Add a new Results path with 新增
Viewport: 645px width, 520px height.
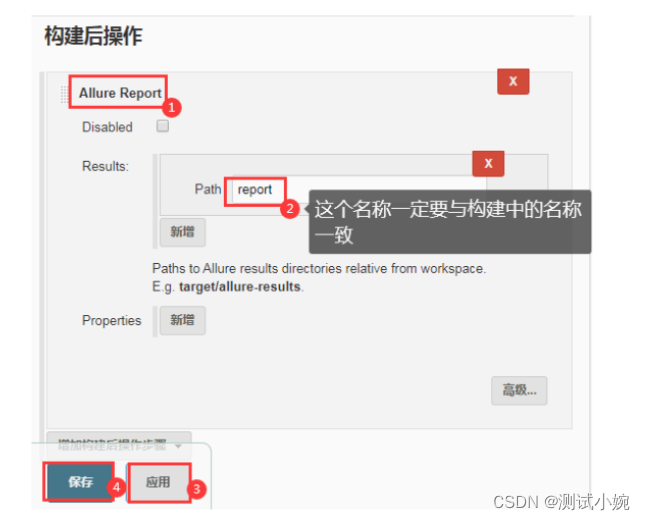(183, 232)
